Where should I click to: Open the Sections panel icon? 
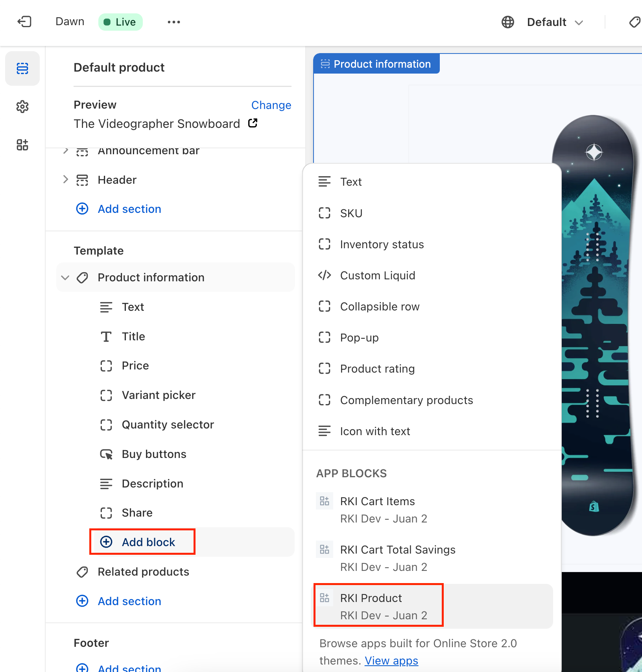click(22, 68)
